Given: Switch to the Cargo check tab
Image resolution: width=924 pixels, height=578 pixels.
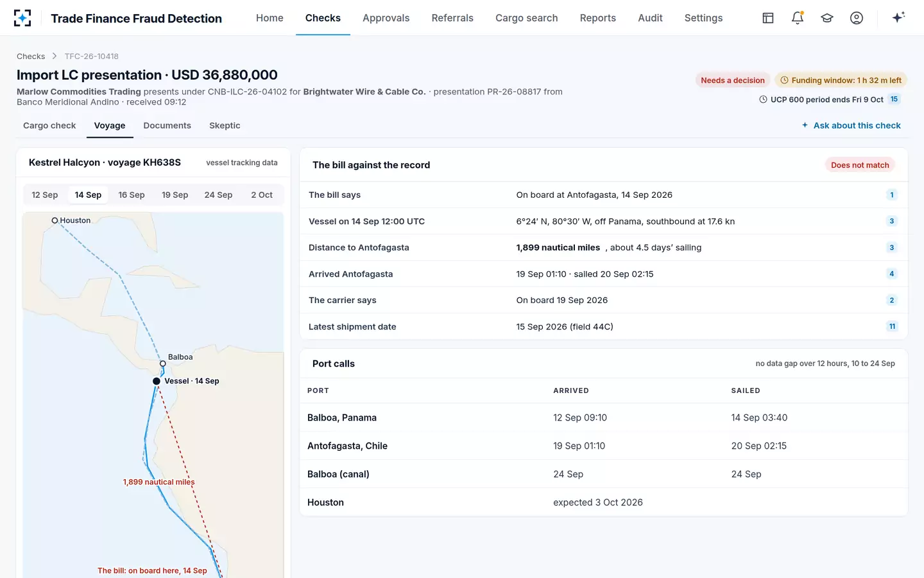Looking at the screenshot, I should [x=49, y=126].
